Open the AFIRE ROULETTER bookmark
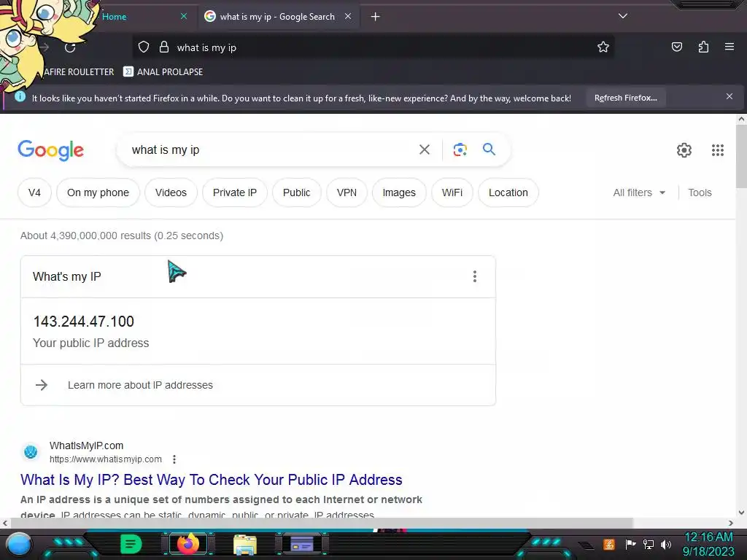747x560 pixels. tap(79, 72)
